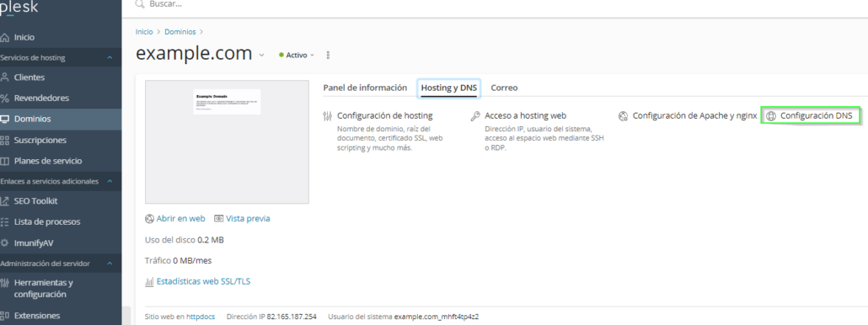The width and height of the screenshot is (868, 325).
Task: Click the SEO Toolkit chart icon
Action: click(5, 201)
